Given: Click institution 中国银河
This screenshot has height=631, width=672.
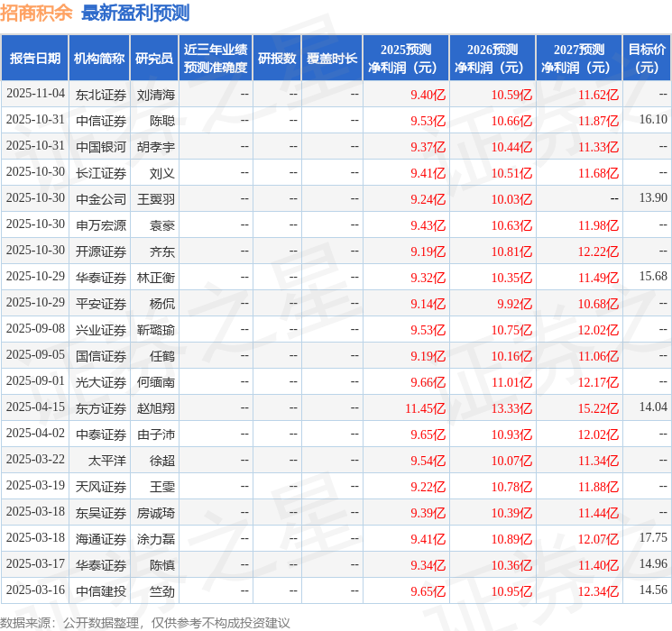Looking at the screenshot, I should 101,147.
